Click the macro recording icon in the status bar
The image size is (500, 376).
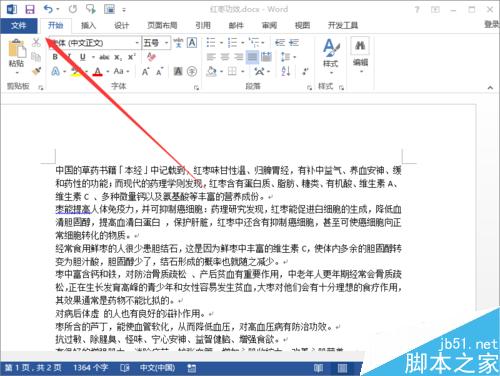(x=192, y=368)
